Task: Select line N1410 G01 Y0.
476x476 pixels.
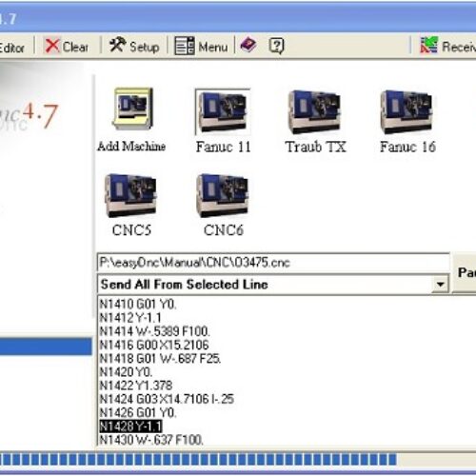Action: [x=138, y=304]
